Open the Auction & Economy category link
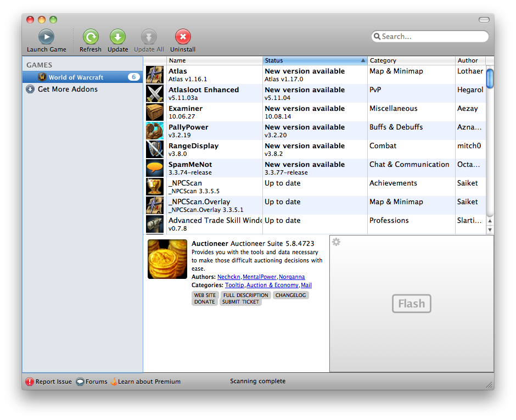 (272, 285)
